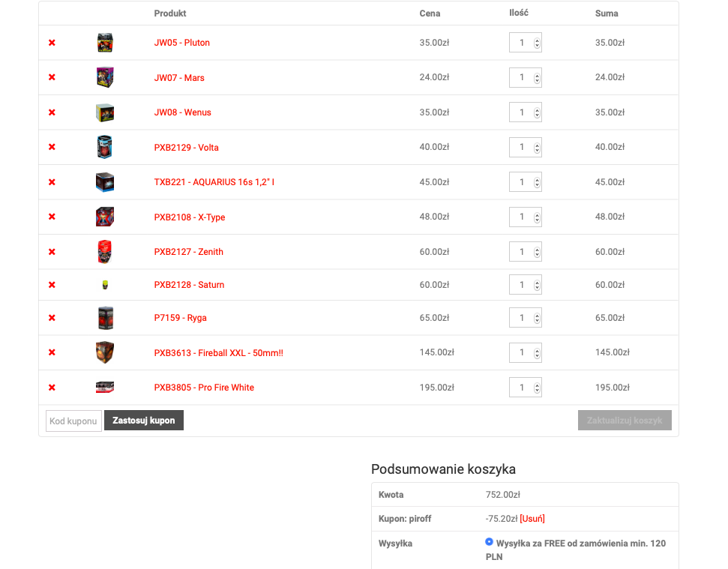Remove PXB3805 - Pro Fire White item
The width and height of the screenshot is (728, 569).
pos(52,388)
